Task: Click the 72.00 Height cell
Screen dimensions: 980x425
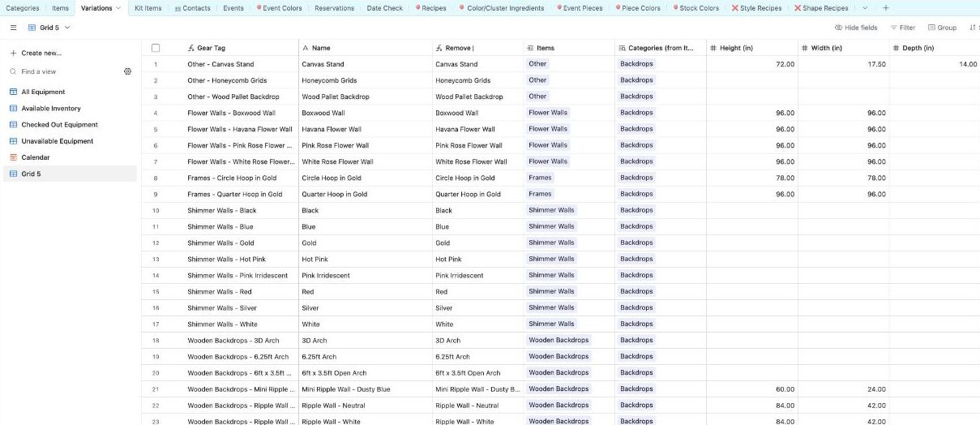Action: pos(752,64)
